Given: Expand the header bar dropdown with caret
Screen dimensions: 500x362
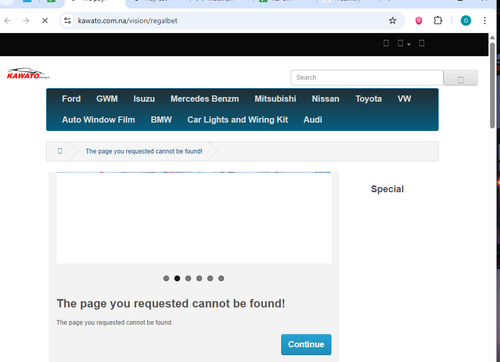Looking at the screenshot, I should [404, 43].
